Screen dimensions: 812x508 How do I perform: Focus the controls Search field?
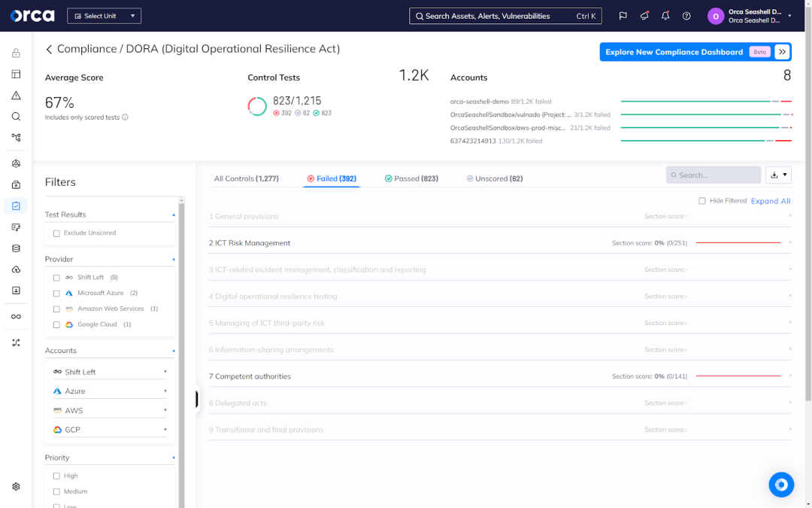713,175
